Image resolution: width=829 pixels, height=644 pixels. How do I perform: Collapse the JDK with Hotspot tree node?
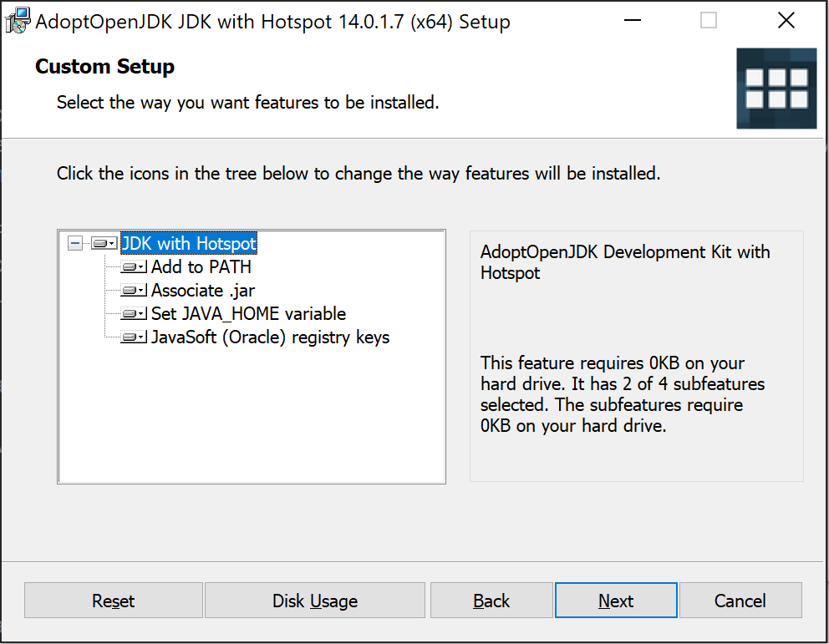[x=74, y=243]
